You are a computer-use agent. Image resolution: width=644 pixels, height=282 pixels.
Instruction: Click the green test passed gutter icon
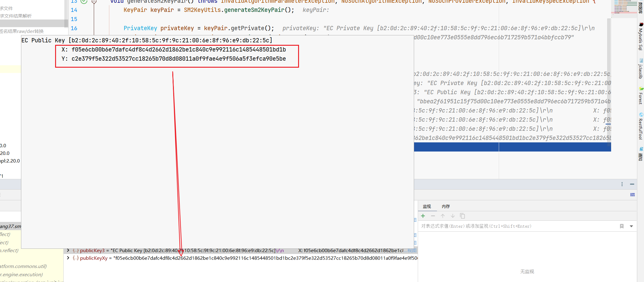(x=84, y=1)
